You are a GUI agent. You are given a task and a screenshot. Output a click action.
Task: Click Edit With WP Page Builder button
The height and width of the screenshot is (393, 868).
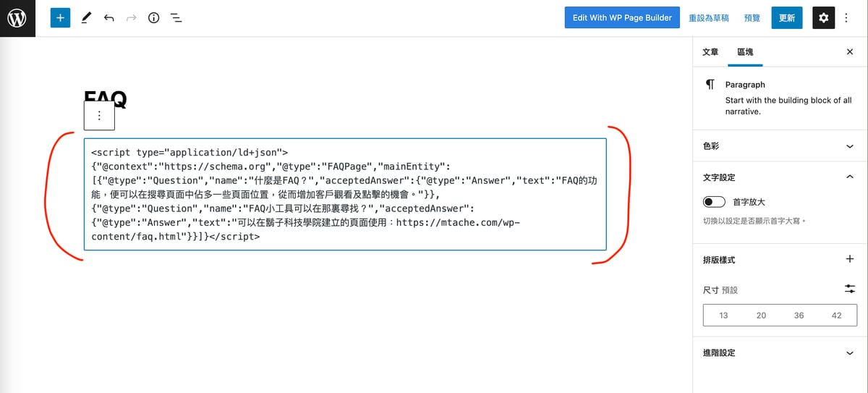pos(622,18)
